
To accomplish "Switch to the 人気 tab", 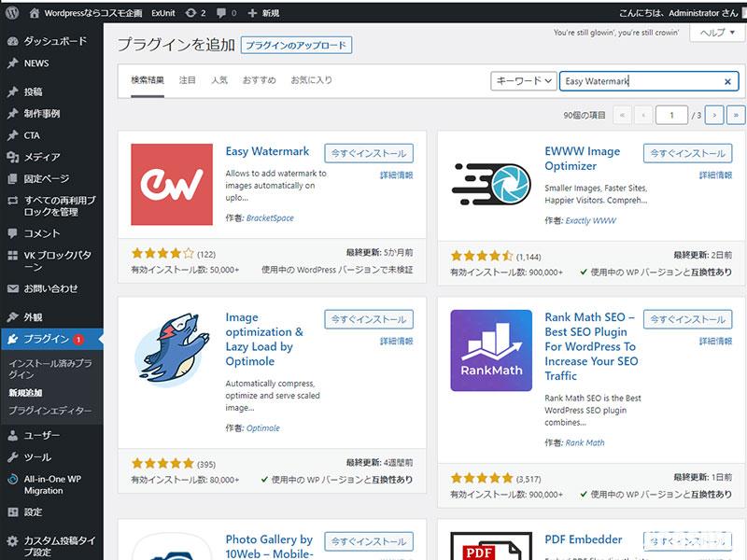I will [x=219, y=80].
